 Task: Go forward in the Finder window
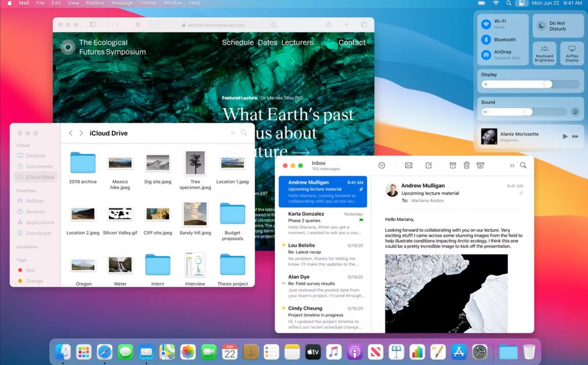click(81, 133)
